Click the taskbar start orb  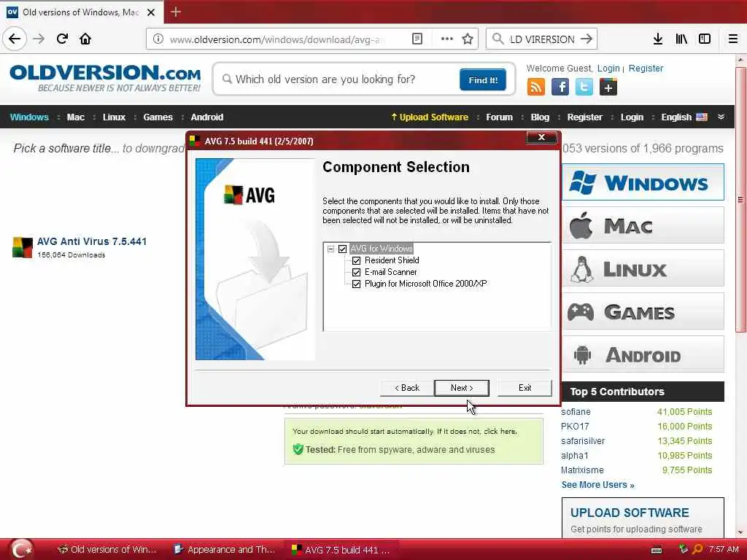tap(21, 549)
